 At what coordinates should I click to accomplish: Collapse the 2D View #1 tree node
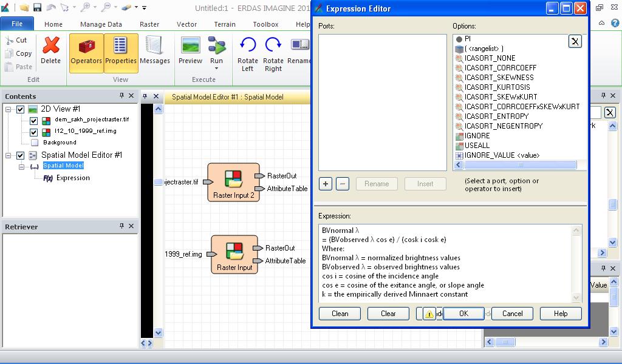coord(8,109)
